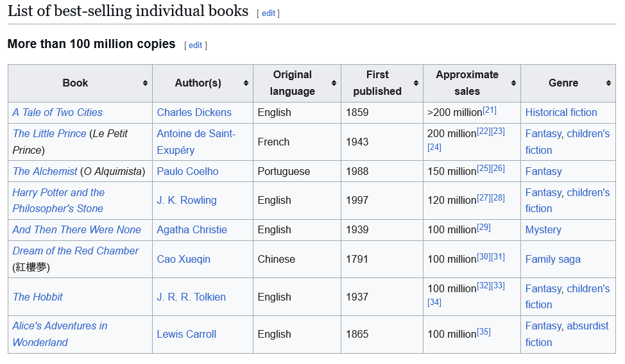Click sort arrows in Author(s) header
The height and width of the screenshot is (364, 625).
[x=246, y=83]
